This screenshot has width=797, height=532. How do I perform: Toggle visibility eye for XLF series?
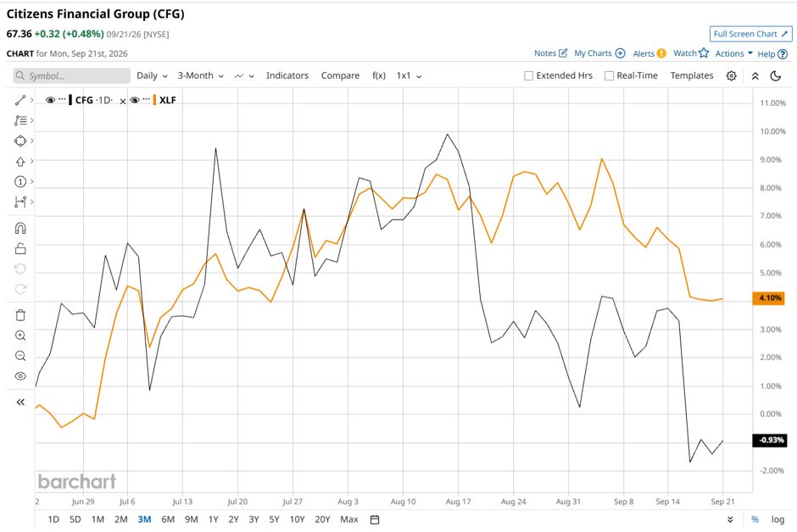coord(135,100)
